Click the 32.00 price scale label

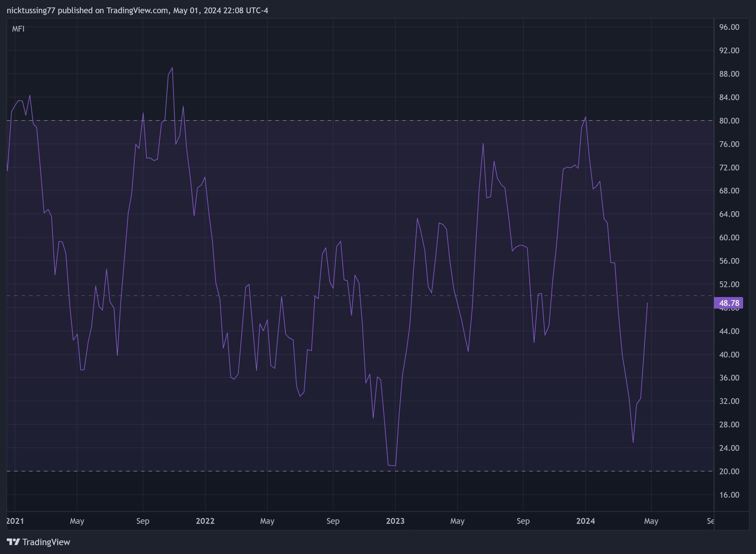(729, 401)
